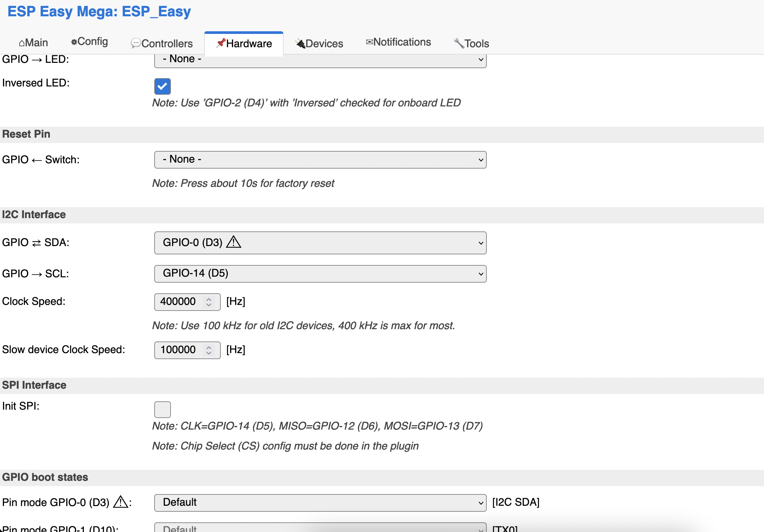Open the Main tab
764x532 pixels.
[x=33, y=43]
